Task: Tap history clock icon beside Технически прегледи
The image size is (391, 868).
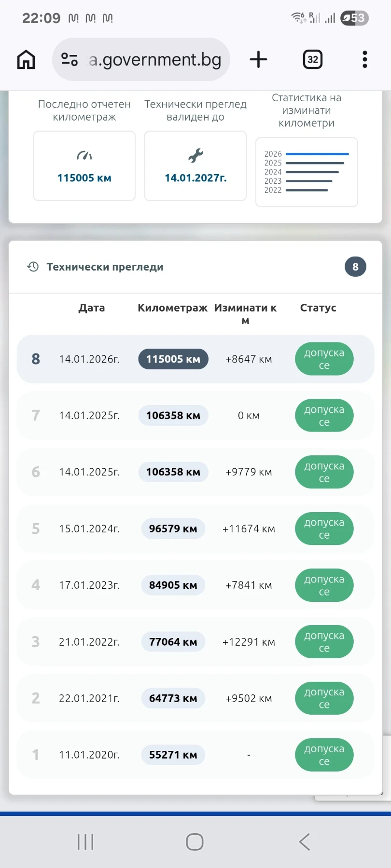Action: [x=33, y=267]
